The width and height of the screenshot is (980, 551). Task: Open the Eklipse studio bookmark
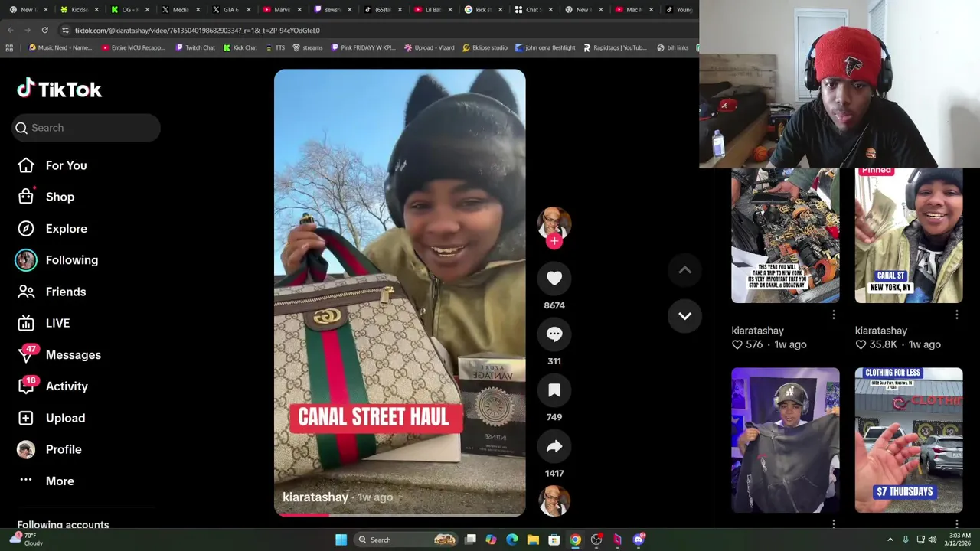pyautogui.click(x=485, y=47)
